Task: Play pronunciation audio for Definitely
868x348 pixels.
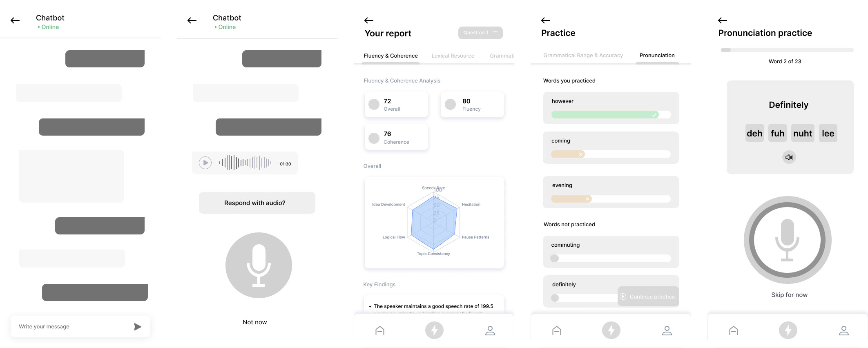Action: point(789,157)
